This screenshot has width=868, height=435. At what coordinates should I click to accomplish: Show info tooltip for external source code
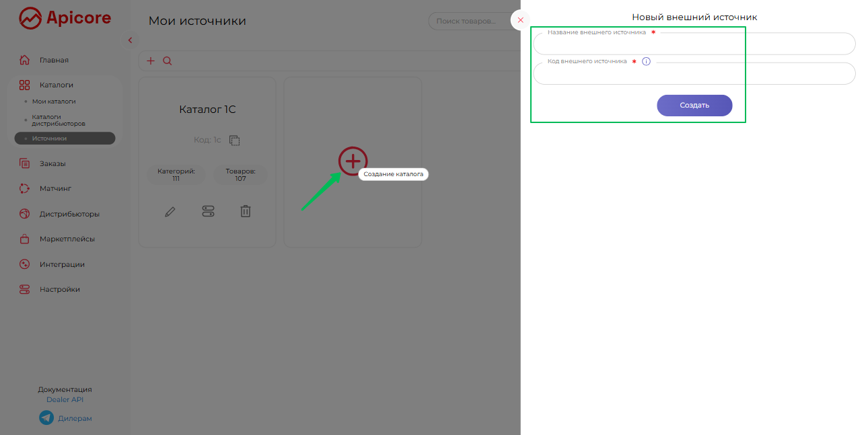tap(646, 62)
